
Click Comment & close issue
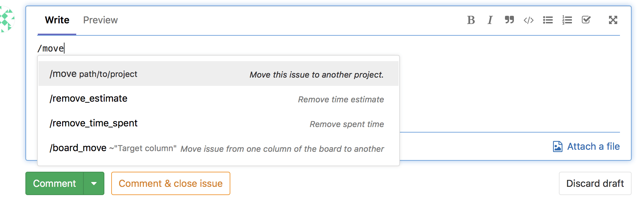pos(170,183)
